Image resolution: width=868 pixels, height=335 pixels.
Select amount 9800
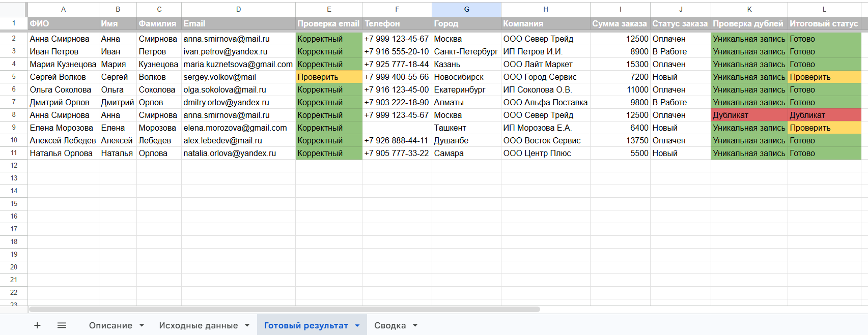click(620, 102)
